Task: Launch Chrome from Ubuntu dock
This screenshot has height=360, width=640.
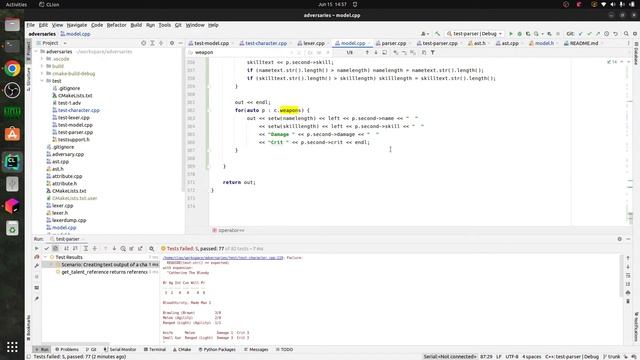Action: pos(12,69)
